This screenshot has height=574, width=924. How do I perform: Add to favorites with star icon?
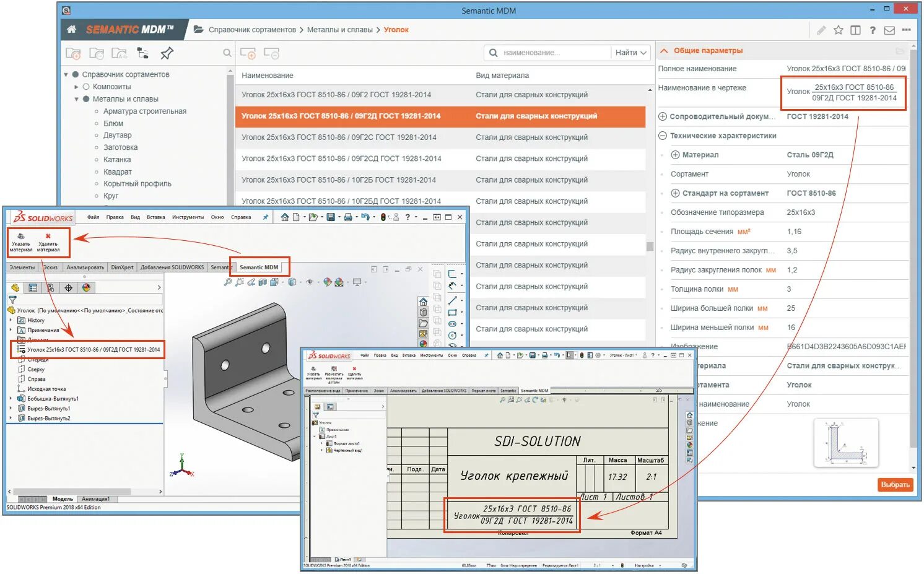click(x=838, y=30)
